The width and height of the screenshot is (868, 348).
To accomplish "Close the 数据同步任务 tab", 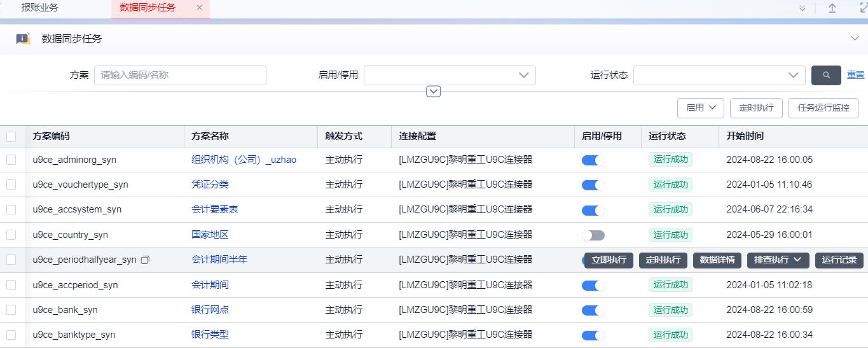I will (200, 8).
